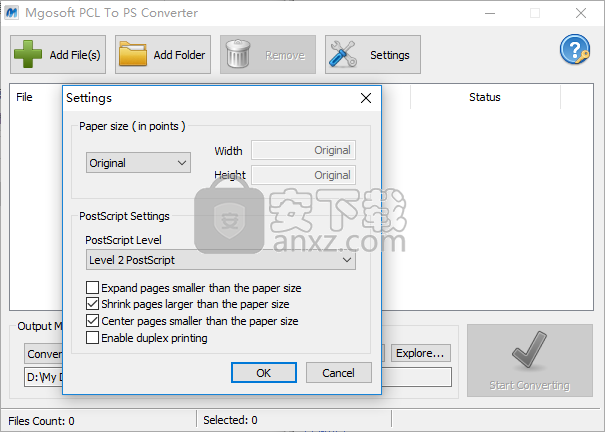The image size is (605, 432).
Task: Uncheck Center pages smaller than paper size
Action: pyautogui.click(x=93, y=321)
